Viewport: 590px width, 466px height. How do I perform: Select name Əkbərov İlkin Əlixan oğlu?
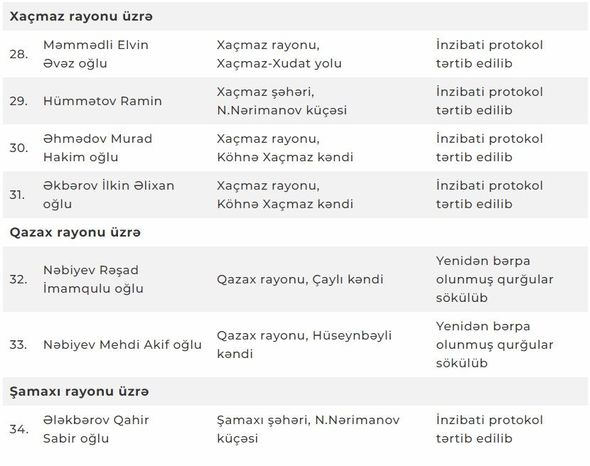pos(108,195)
